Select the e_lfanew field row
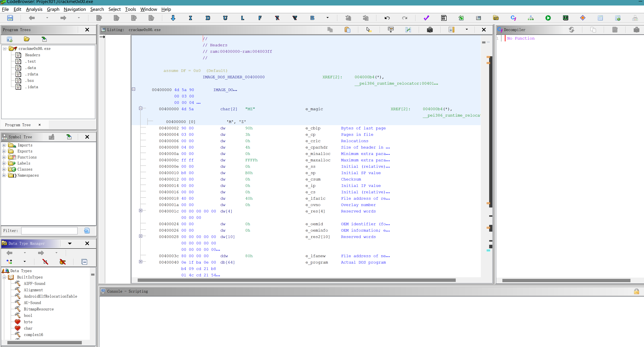644x347 pixels. click(x=274, y=256)
